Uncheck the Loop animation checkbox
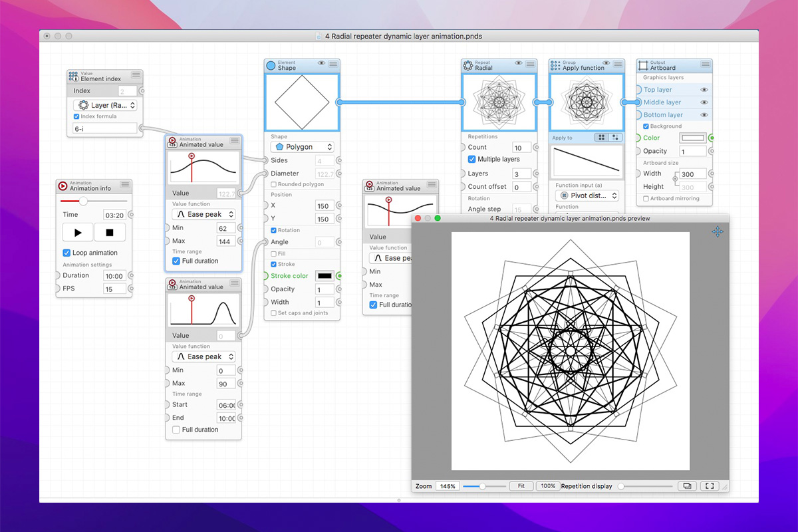 click(x=66, y=253)
